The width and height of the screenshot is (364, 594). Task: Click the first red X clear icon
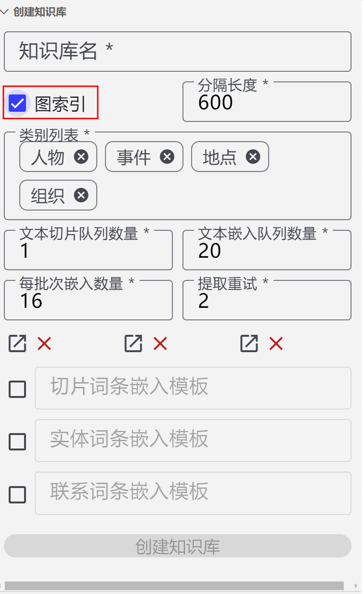pos(44,343)
